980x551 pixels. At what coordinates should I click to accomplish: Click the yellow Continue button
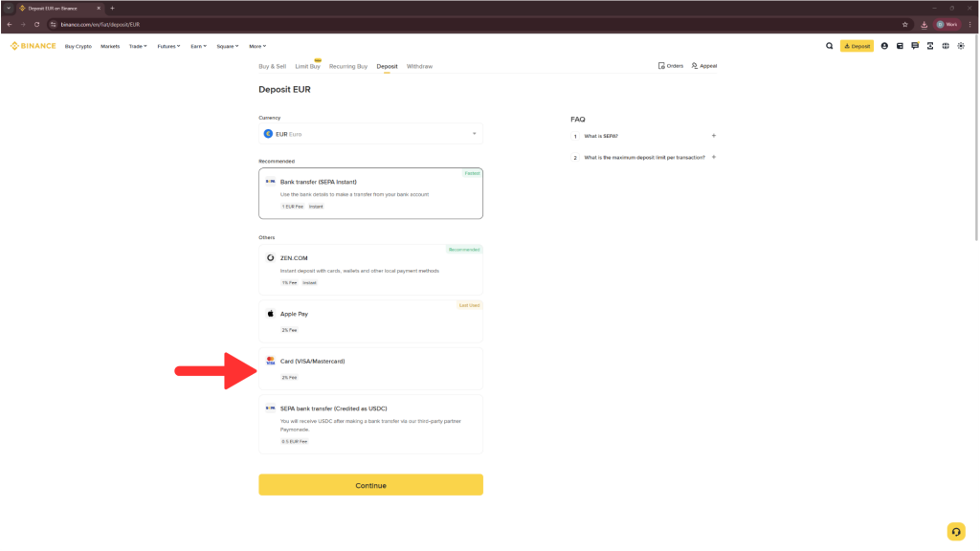coord(370,485)
